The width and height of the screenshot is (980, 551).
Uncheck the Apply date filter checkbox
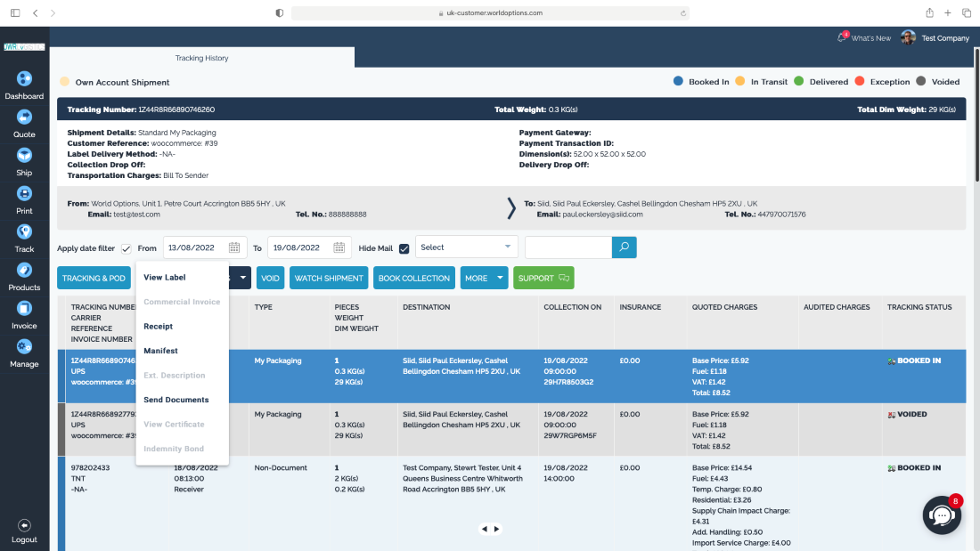tap(127, 248)
